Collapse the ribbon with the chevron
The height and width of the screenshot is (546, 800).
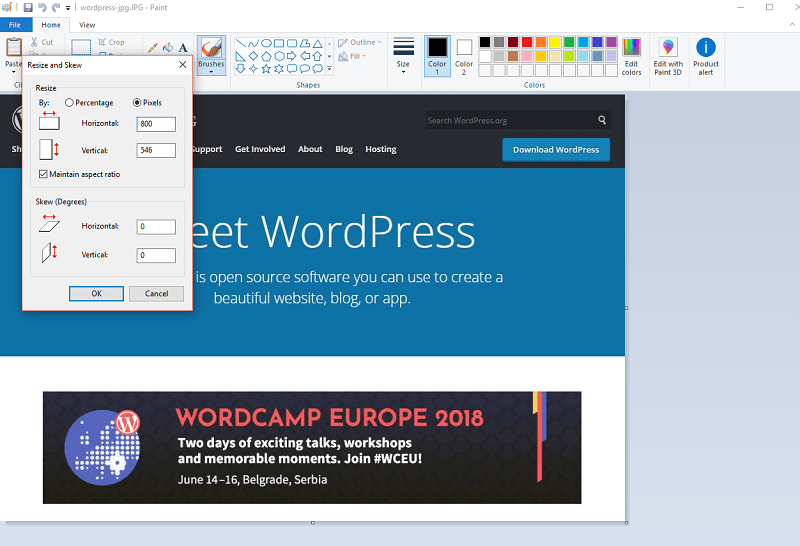pos(792,24)
